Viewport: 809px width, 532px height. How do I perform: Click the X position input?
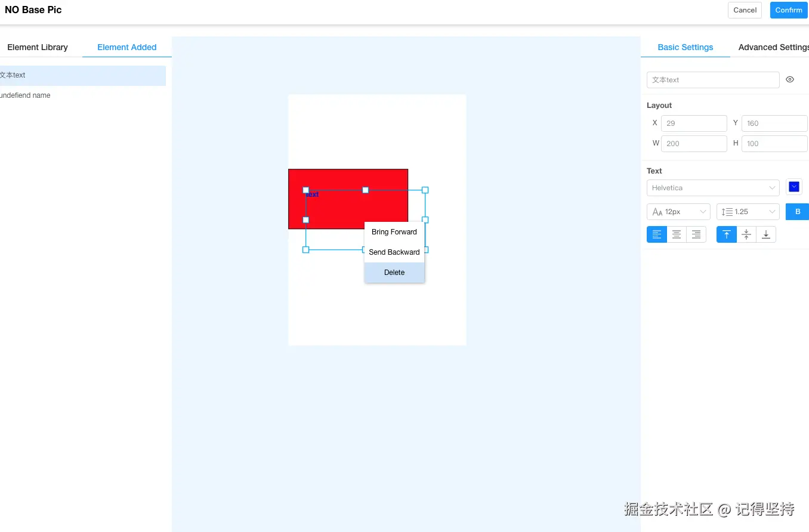click(694, 123)
